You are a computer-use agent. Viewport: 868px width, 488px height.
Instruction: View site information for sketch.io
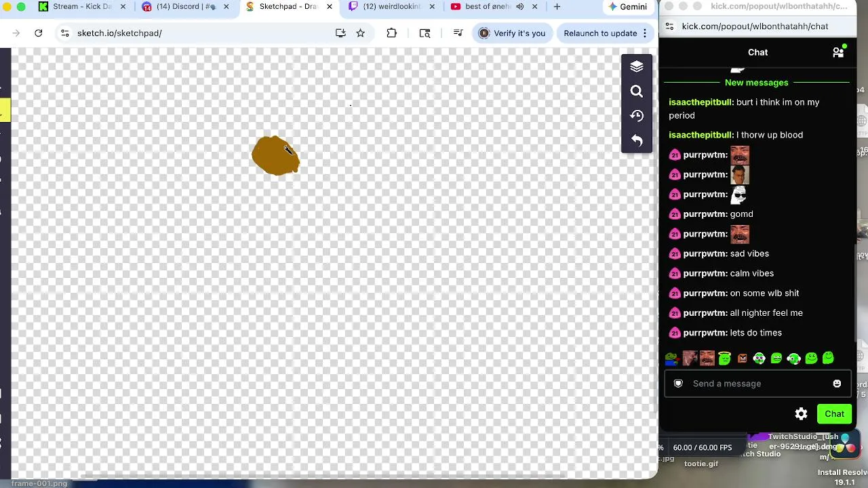65,33
